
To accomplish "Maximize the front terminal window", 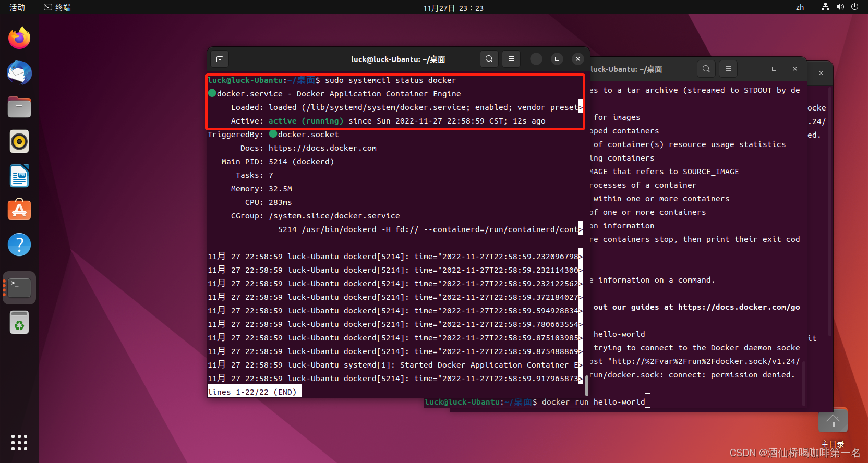I will [557, 59].
